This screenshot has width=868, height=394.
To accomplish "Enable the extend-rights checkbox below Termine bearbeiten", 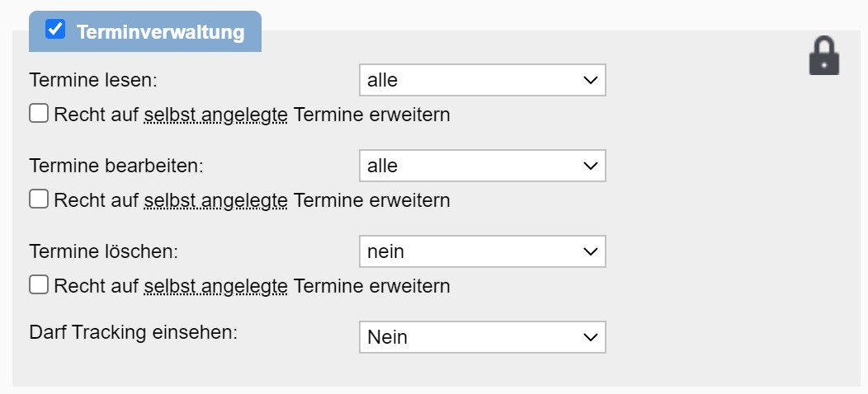I will [39, 199].
